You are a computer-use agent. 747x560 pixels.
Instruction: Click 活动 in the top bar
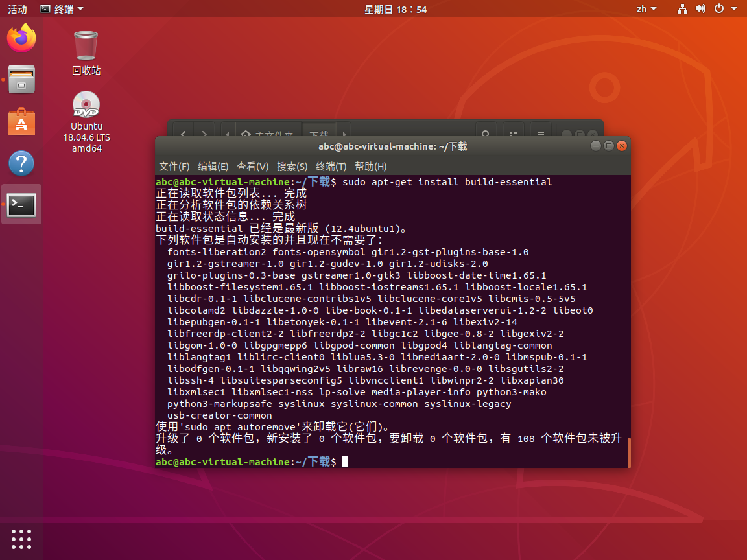click(16, 8)
